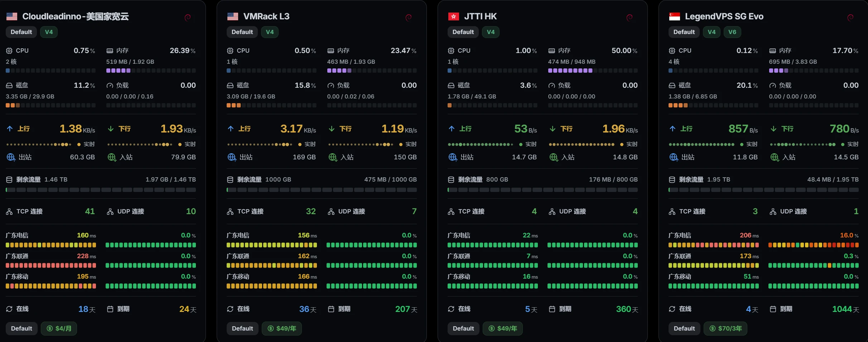Click the $4/月 price badge on Cloudleadinno
The image size is (868, 342).
(x=59, y=328)
